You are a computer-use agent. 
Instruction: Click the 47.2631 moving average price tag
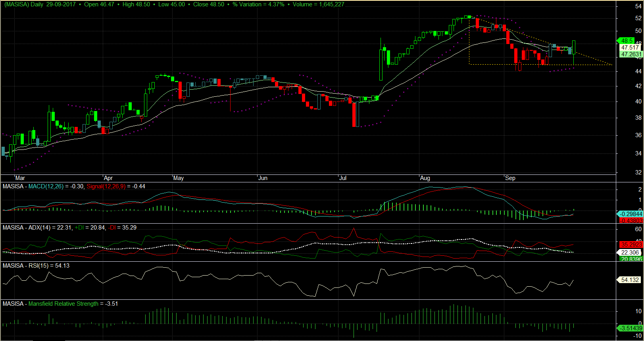click(631, 54)
